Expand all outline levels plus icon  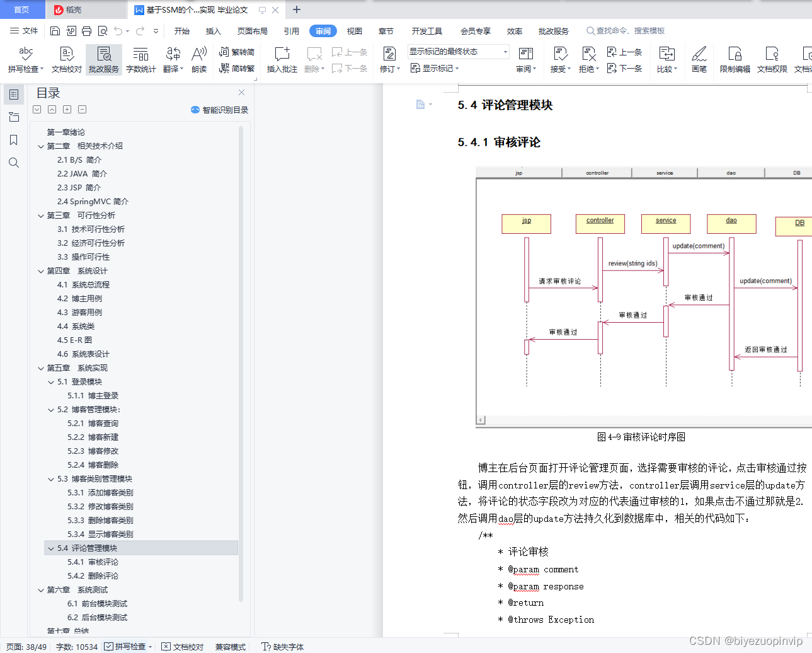67,110
